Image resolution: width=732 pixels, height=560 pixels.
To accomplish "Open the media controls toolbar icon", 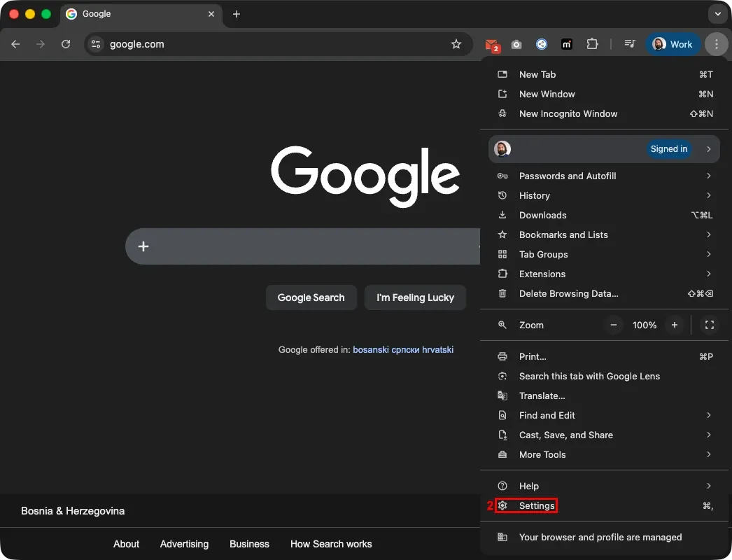I will [630, 44].
